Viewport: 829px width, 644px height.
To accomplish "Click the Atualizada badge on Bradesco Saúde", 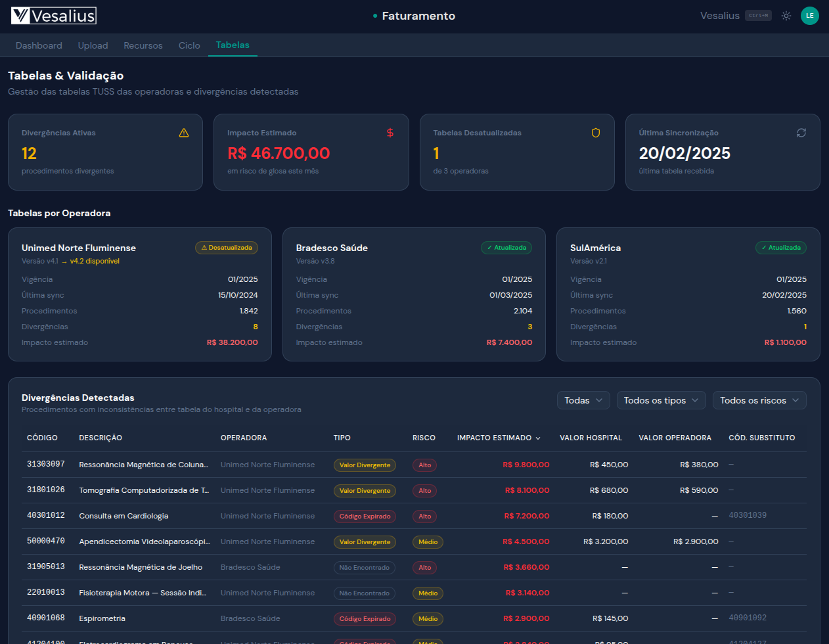I will click(506, 248).
